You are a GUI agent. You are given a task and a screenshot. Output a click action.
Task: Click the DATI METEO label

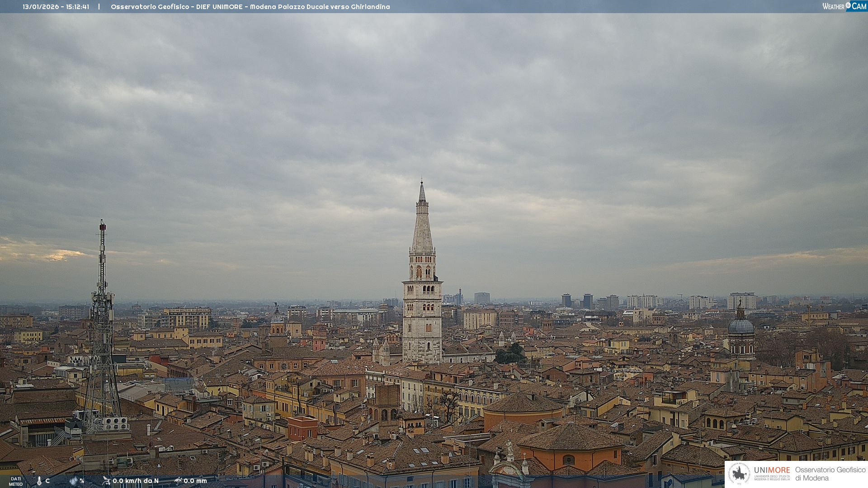[16, 481]
